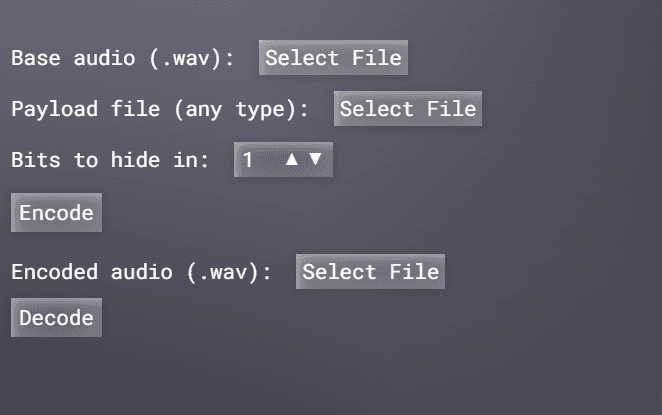662x415 pixels.
Task: Increase the number of bits to hide in
Action: click(x=292, y=159)
